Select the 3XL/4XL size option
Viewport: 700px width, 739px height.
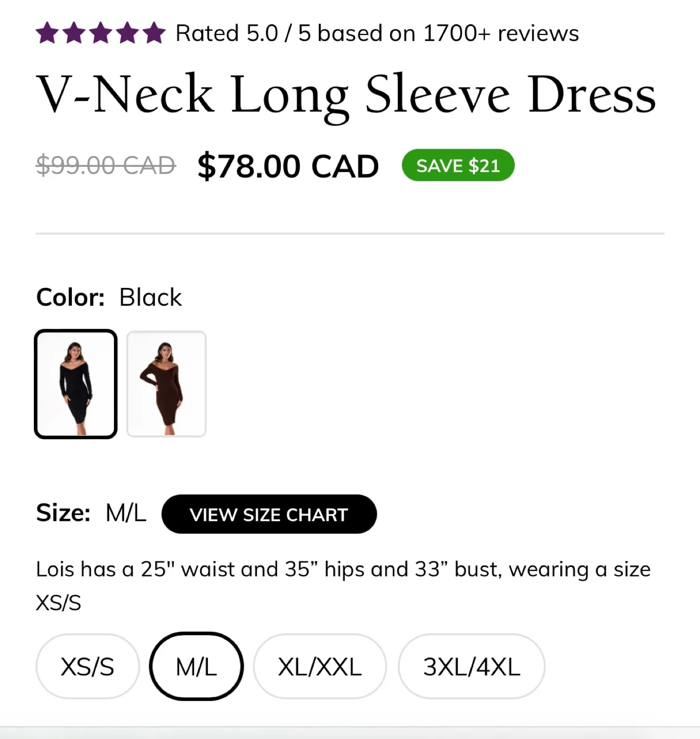[x=471, y=666]
